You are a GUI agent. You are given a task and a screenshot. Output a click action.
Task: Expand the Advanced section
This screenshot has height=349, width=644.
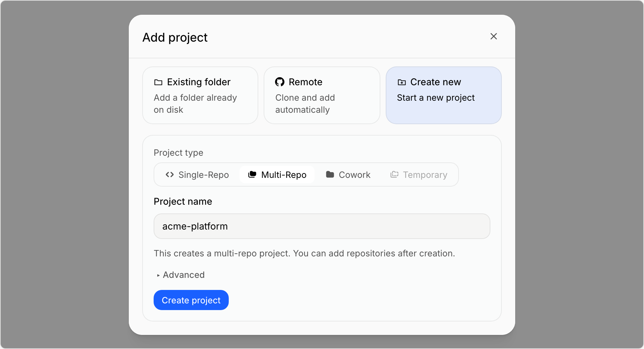[180, 275]
